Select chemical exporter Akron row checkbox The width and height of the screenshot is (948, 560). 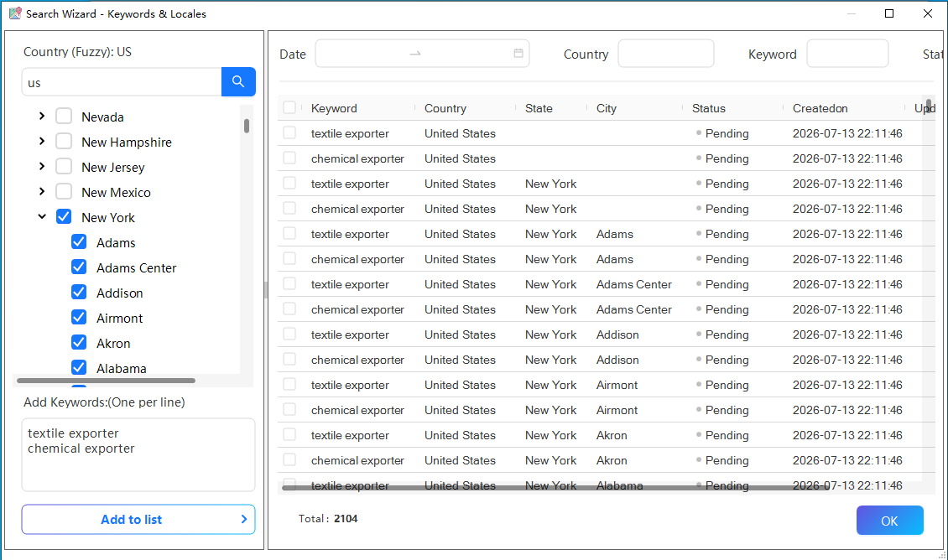289,459
